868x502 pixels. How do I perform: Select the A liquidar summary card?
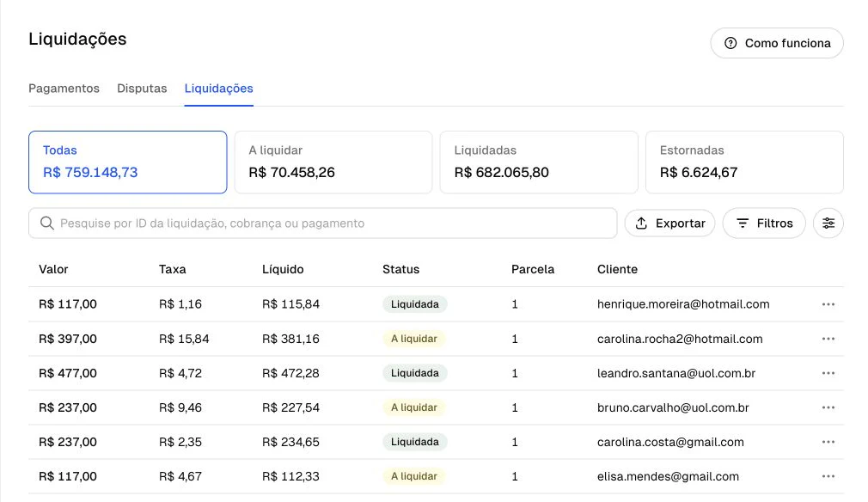[x=333, y=162]
